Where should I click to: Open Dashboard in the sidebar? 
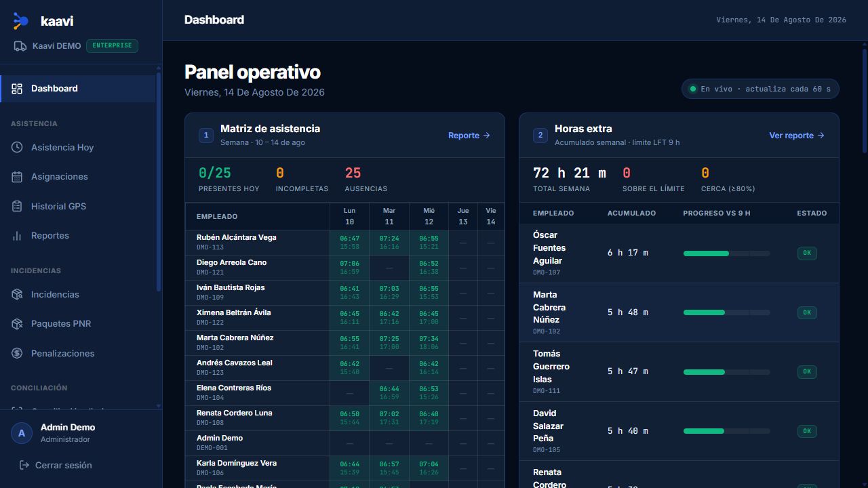coord(78,89)
